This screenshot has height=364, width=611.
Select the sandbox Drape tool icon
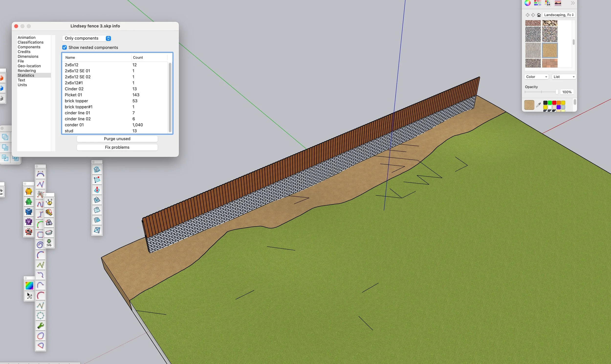(97, 210)
